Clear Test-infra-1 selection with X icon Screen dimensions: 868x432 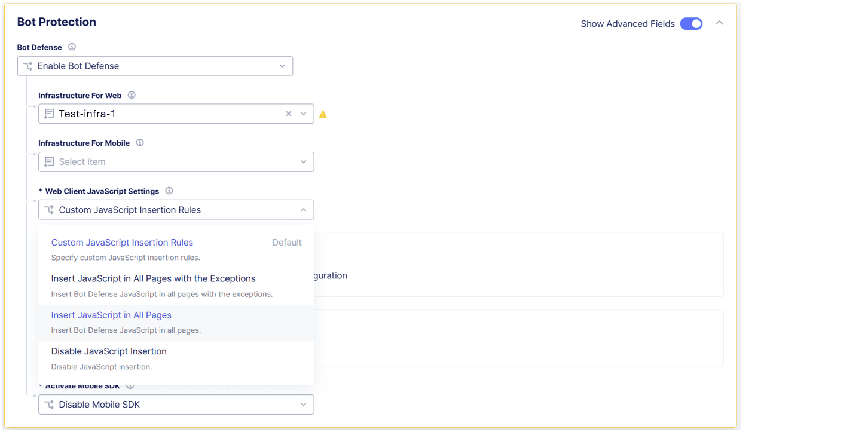289,114
